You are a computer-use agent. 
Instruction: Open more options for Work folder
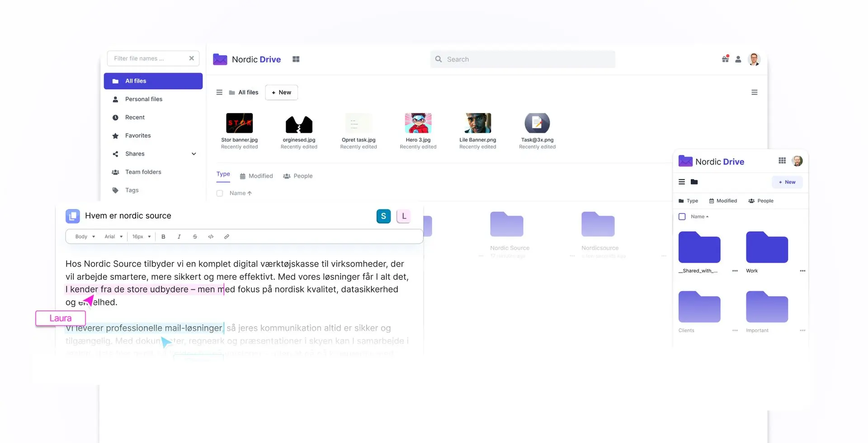click(x=802, y=271)
